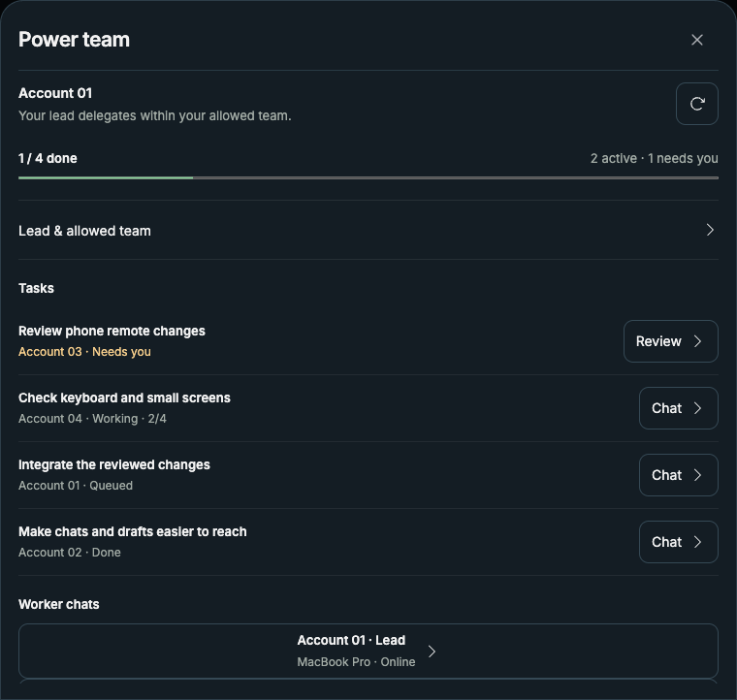The image size is (737, 700).
Task: Click the "Account 01" heading at the top
Action: pyautogui.click(x=55, y=93)
